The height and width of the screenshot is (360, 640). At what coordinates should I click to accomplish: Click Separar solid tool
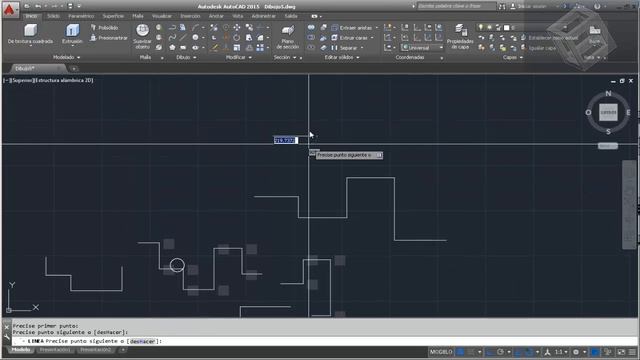[344, 48]
